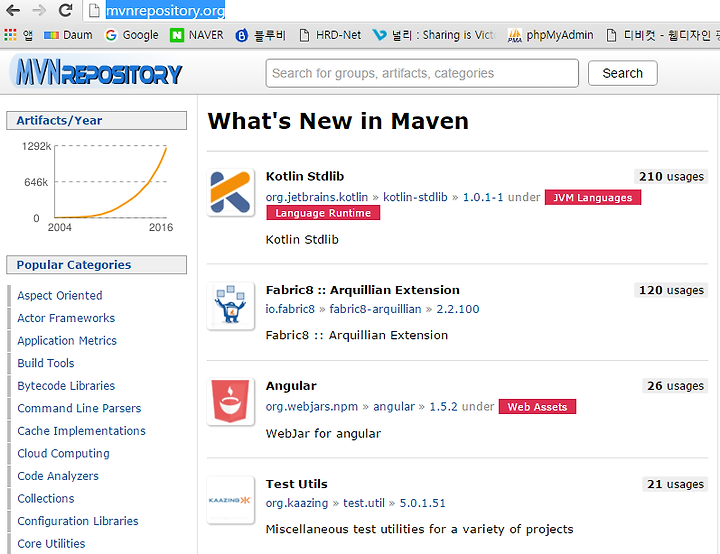Reload the page with refresh icon
Viewport: 720px width, 554px height.
[66, 10]
